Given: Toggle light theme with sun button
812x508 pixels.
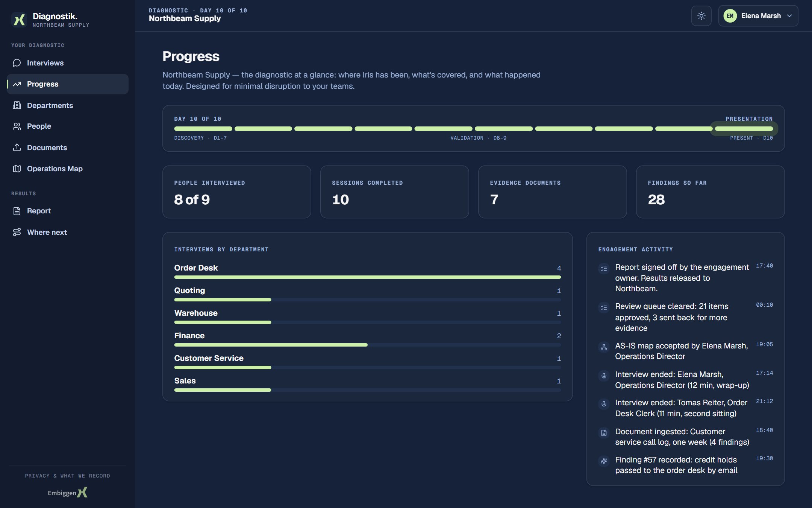Looking at the screenshot, I should pos(701,16).
